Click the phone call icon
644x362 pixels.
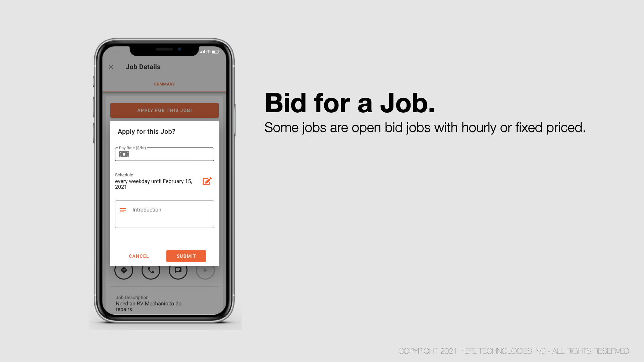(151, 270)
